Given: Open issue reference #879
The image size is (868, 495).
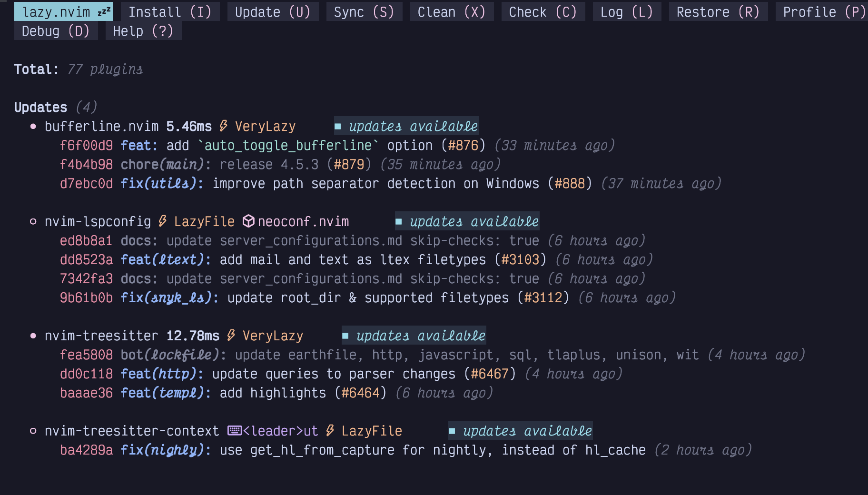Looking at the screenshot, I should (x=349, y=164).
